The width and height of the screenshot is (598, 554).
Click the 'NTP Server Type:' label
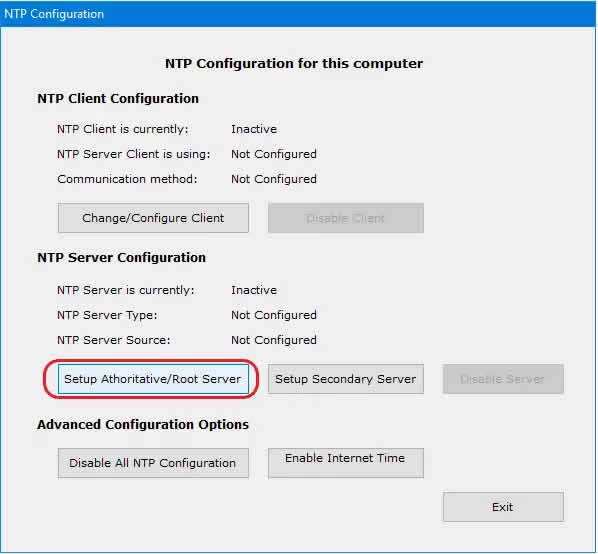(x=107, y=315)
